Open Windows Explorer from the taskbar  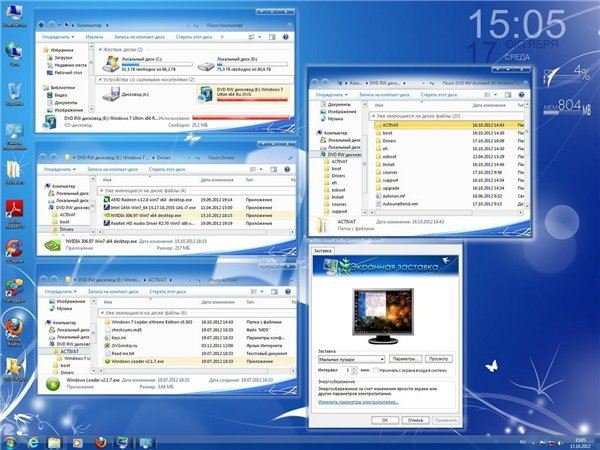(x=54, y=443)
